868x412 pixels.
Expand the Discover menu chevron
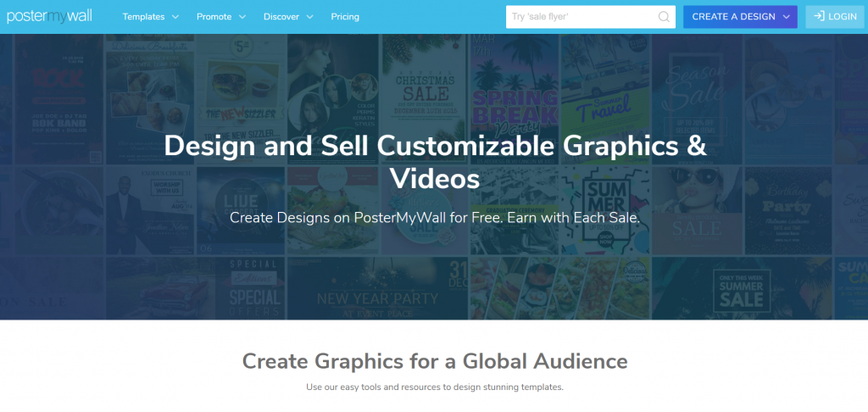(x=309, y=17)
